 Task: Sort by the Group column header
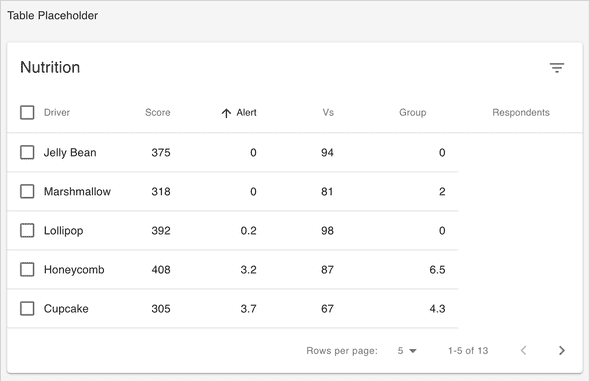tap(413, 112)
